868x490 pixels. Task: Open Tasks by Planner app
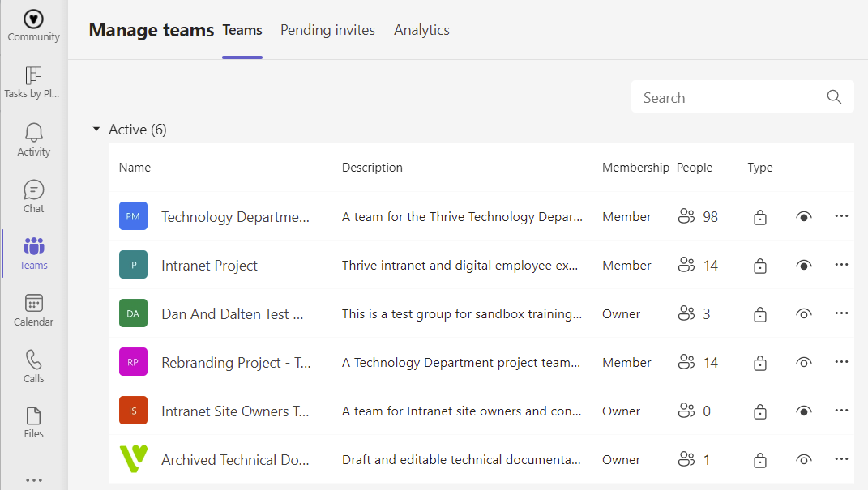pyautogui.click(x=33, y=83)
